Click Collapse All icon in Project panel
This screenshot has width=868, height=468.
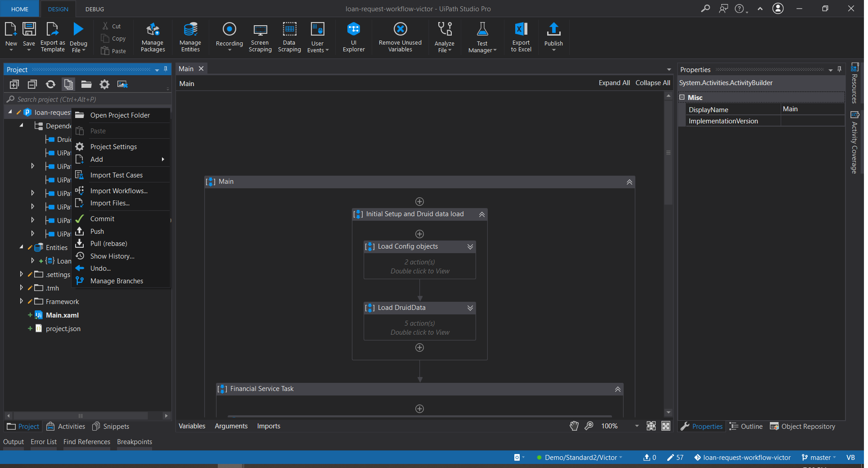(32, 84)
